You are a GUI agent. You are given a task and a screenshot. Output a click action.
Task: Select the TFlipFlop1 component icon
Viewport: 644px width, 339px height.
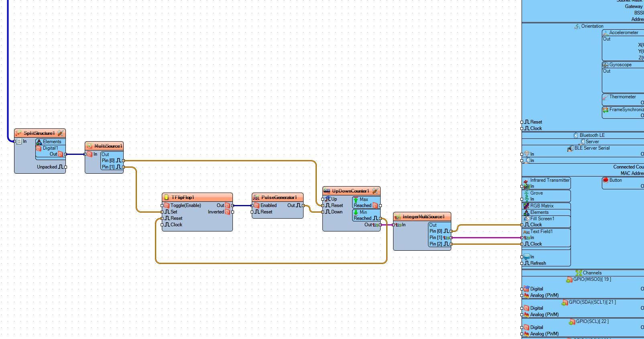pyautogui.click(x=166, y=197)
